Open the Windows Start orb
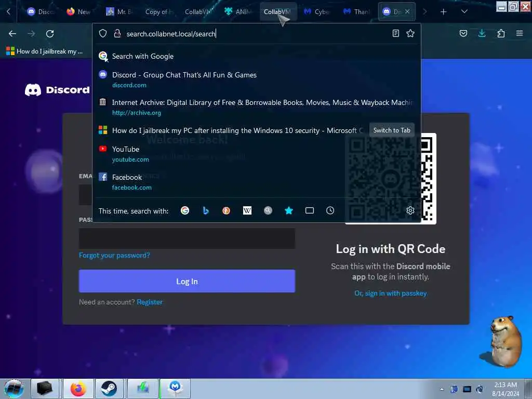The height and width of the screenshot is (399, 532). click(14, 389)
